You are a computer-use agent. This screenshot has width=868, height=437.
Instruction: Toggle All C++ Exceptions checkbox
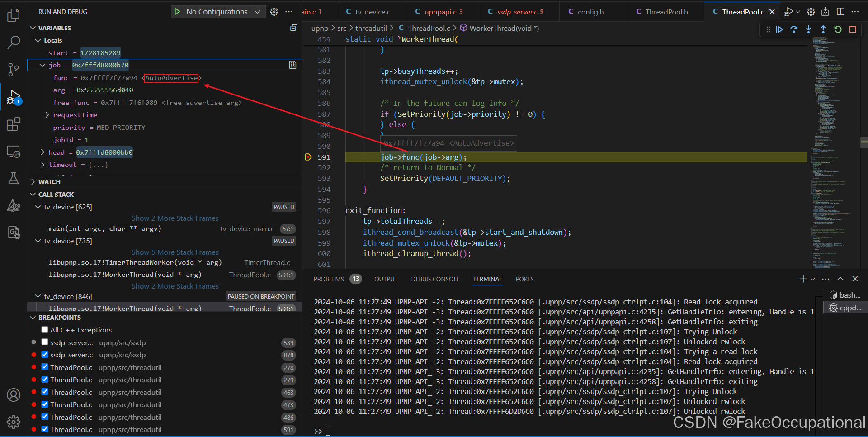45,330
